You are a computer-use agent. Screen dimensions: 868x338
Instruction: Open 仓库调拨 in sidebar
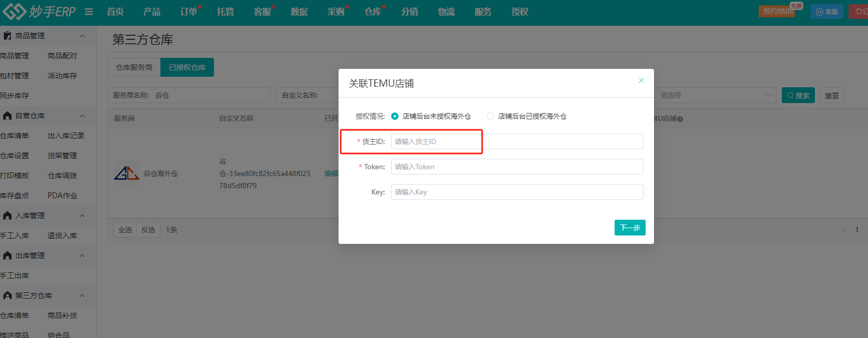point(62,176)
